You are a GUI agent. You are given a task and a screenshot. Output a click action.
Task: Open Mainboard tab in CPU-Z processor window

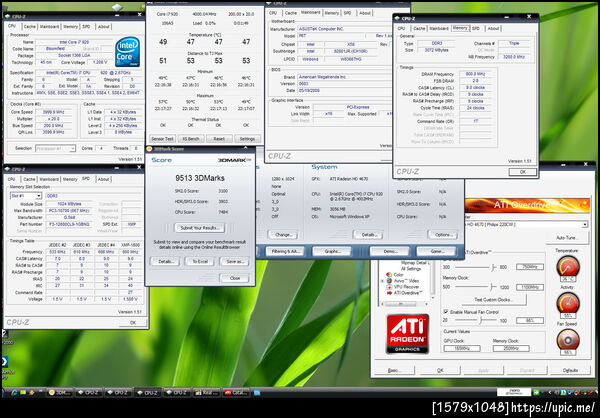(49, 26)
